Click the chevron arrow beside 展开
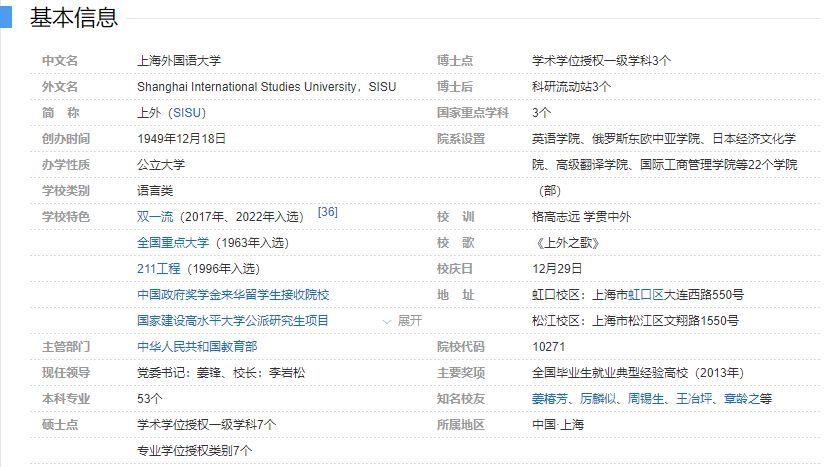Viewport: 830px width, 467px height. [388, 321]
